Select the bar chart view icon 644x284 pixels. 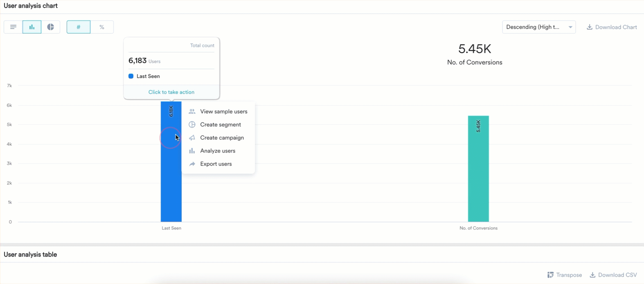point(32,27)
